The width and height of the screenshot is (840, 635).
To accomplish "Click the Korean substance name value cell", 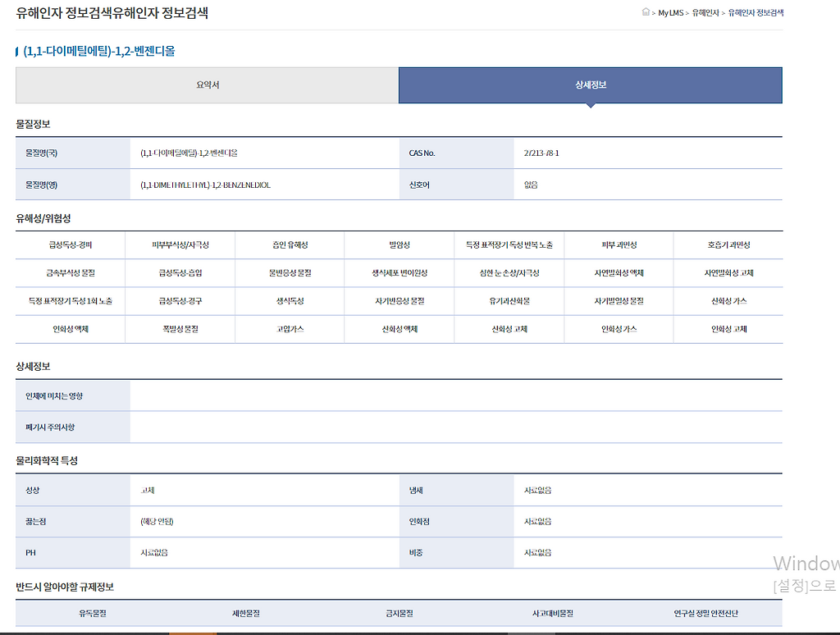I will click(265, 153).
